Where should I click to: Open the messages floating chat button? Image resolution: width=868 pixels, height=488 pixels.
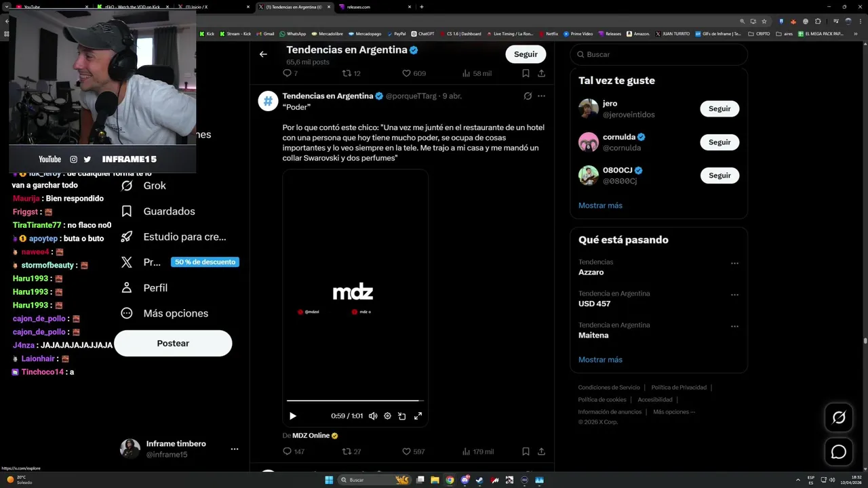point(839,452)
